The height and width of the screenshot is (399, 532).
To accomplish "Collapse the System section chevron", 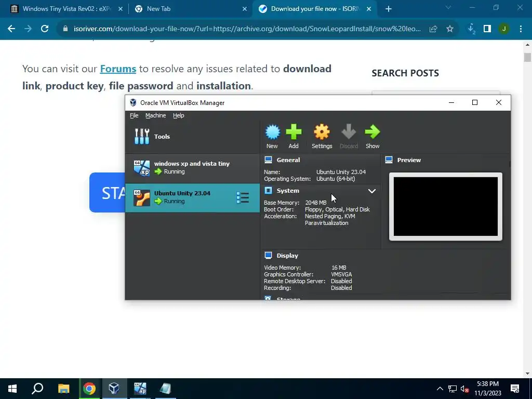I will point(372,191).
